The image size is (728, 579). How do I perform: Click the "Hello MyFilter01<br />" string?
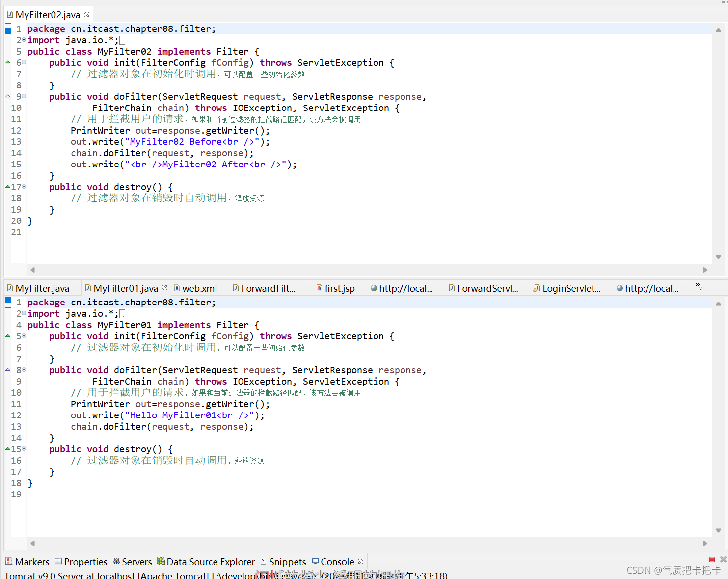189,415
